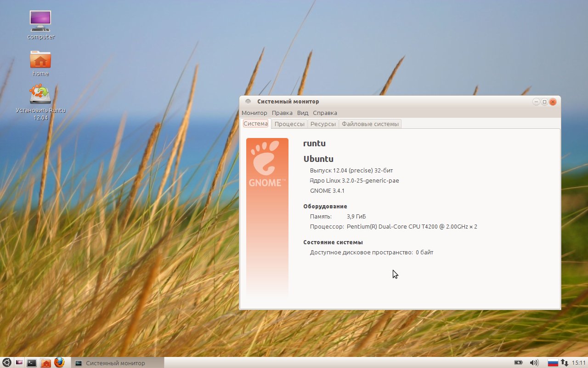This screenshot has height=368, width=588.
Task: Click the battery indicator in the tray
Action: pos(518,362)
